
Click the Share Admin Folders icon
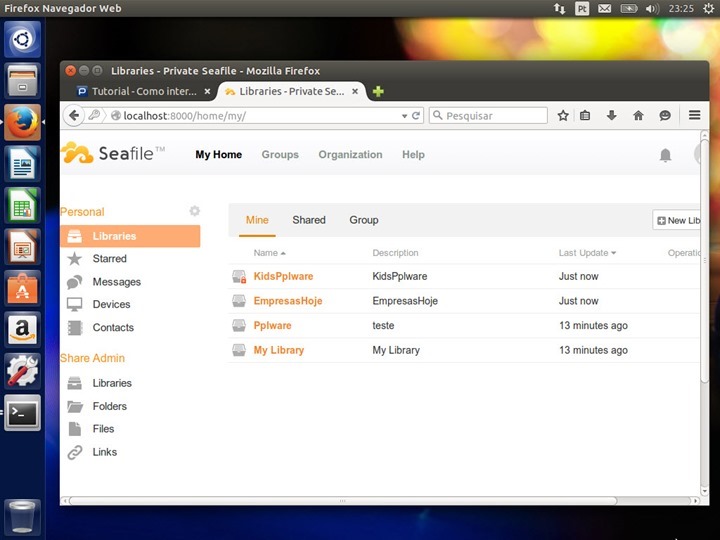(x=74, y=406)
